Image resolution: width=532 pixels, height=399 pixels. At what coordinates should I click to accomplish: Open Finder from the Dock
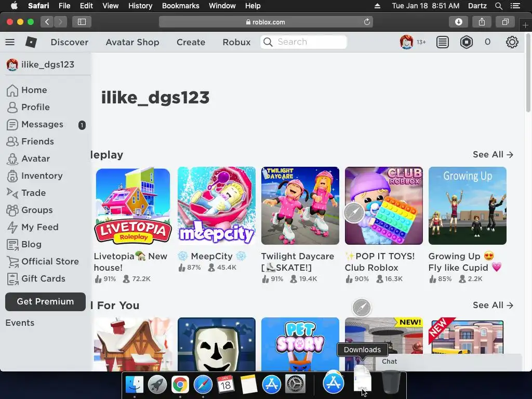[x=135, y=384]
